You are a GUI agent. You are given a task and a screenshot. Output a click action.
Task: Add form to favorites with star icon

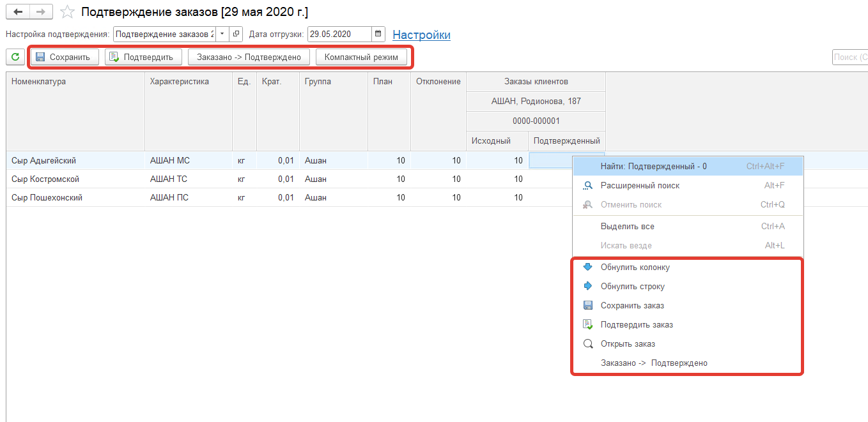tap(66, 12)
